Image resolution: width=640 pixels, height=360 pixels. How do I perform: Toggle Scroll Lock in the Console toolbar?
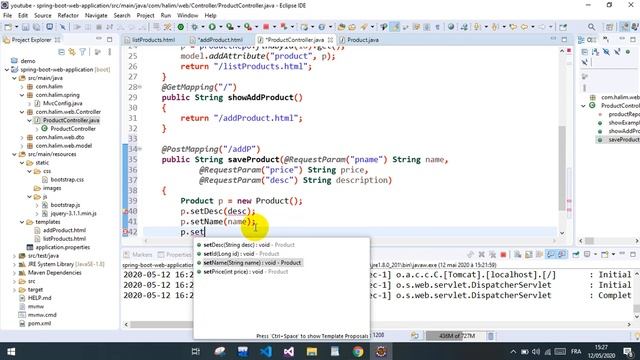pyautogui.click(x=529, y=255)
